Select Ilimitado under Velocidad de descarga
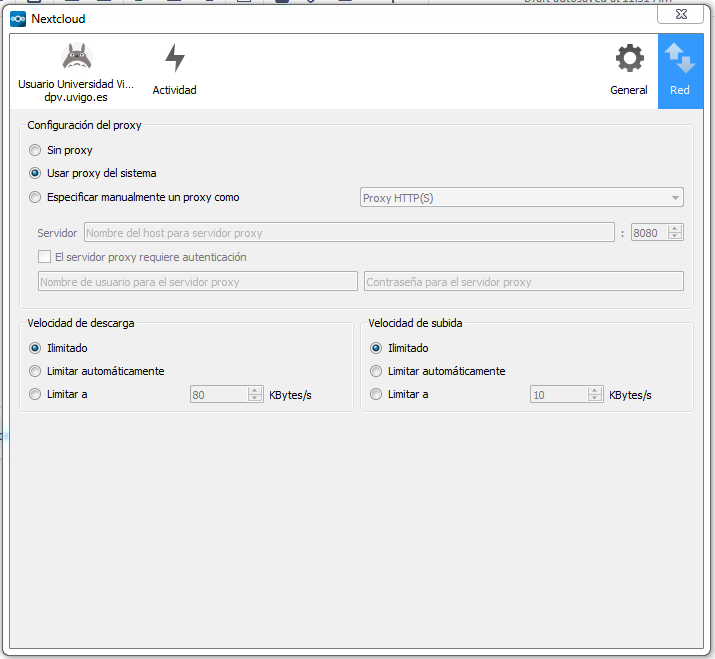The width and height of the screenshot is (715, 659). pyautogui.click(x=36, y=348)
